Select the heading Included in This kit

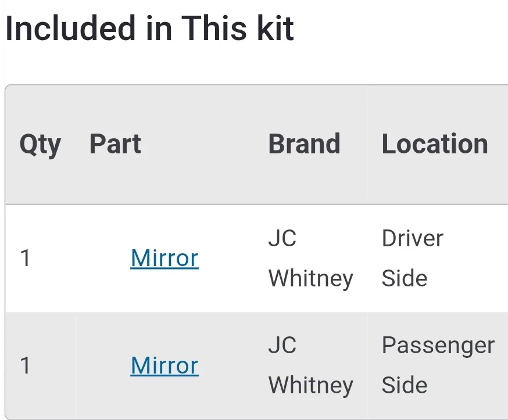tap(148, 28)
